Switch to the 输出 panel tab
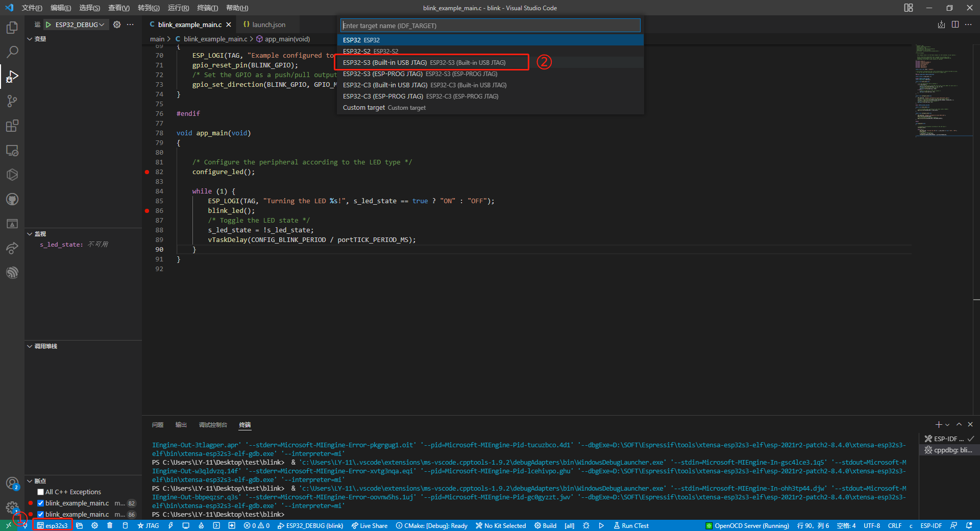Screen dimensions: 980x531 click(181, 425)
